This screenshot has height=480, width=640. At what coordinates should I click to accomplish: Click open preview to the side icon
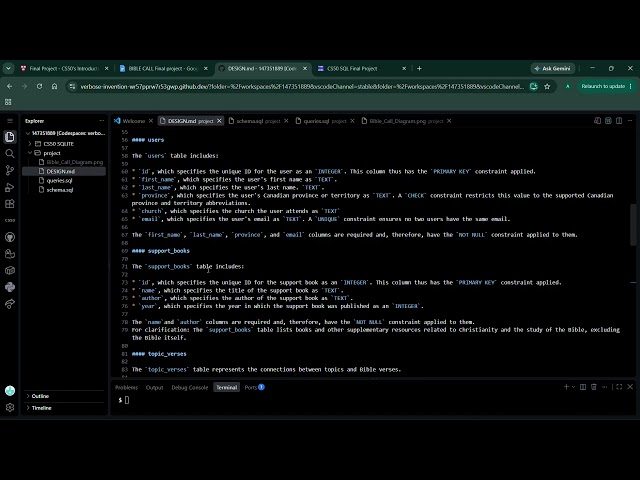pos(597,121)
